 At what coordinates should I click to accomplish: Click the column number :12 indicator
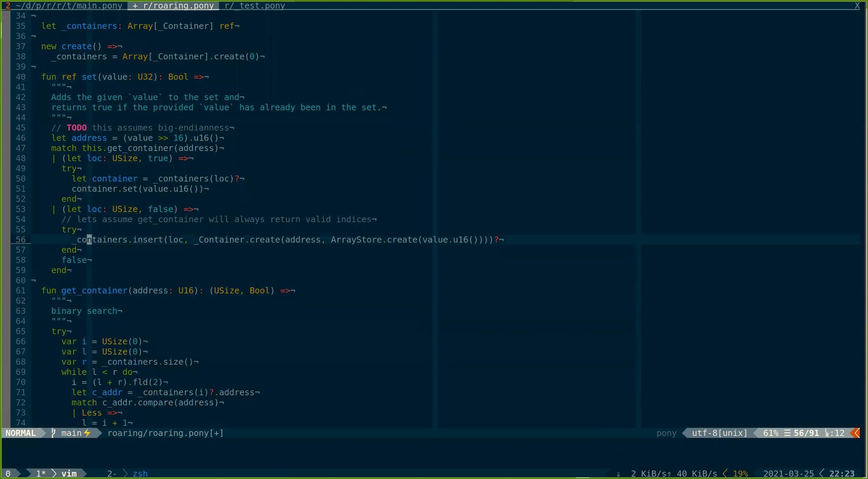click(837, 433)
